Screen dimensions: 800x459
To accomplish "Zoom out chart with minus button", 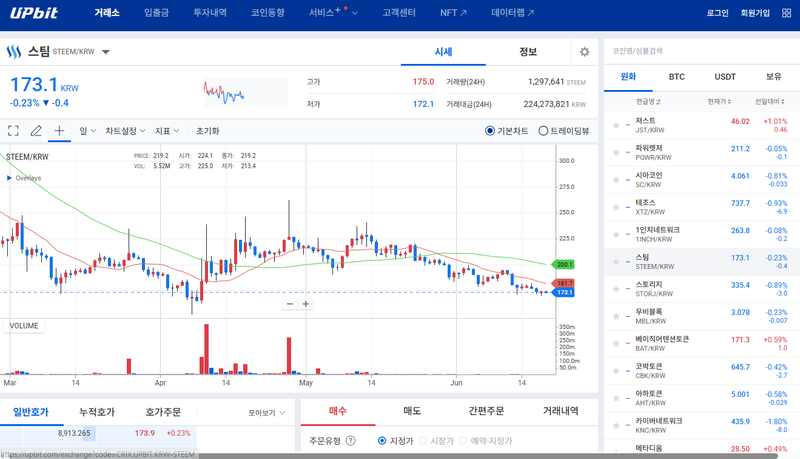I will pyautogui.click(x=290, y=304).
